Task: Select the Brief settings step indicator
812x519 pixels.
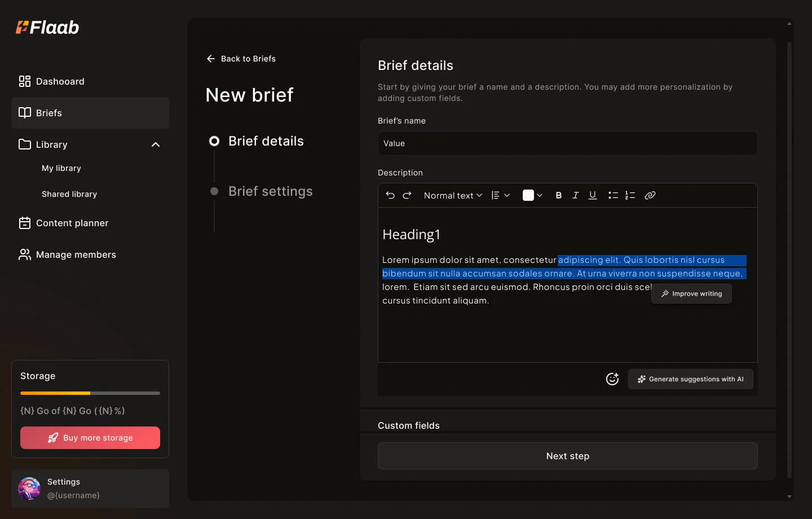Action: click(214, 191)
